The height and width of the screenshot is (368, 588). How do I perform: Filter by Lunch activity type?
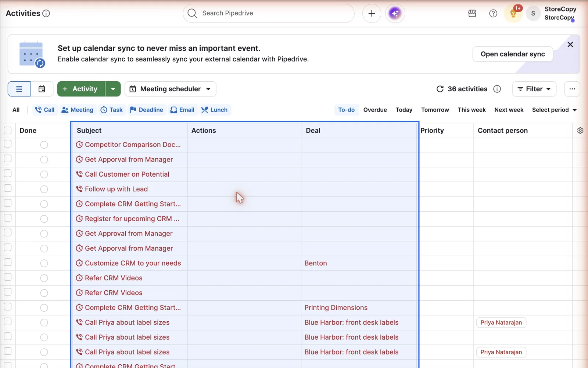[215, 110]
